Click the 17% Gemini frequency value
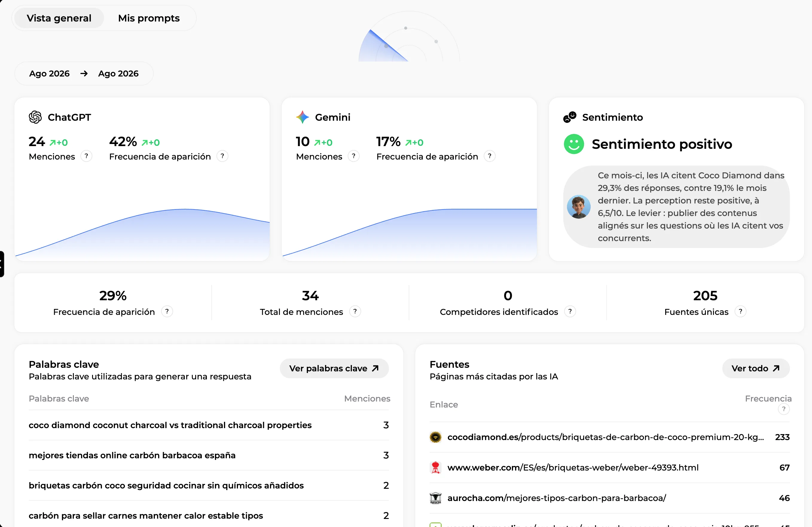Viewport: 812px width, 527px height. click(388, 142)
